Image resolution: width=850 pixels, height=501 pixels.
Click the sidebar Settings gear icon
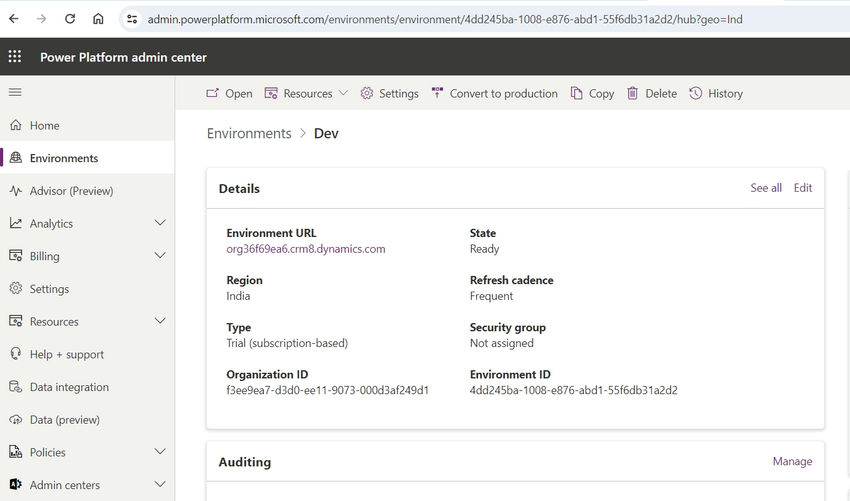(x=16, y=288)
